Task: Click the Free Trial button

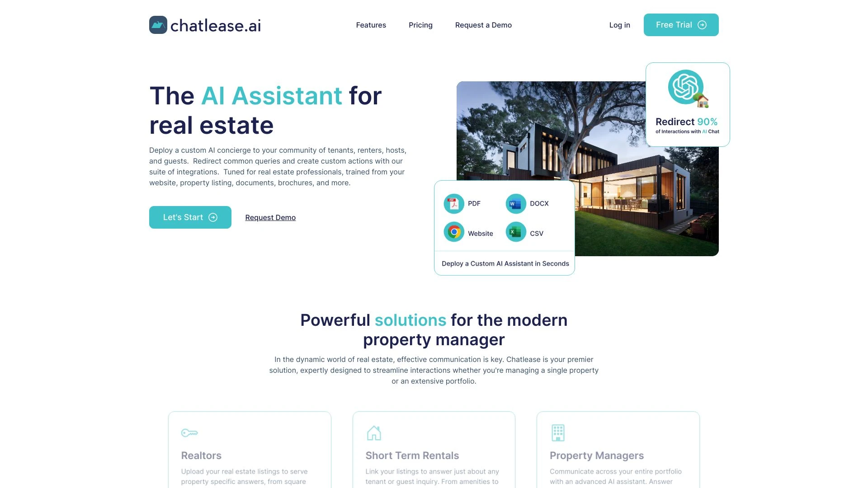Action: 681,24
